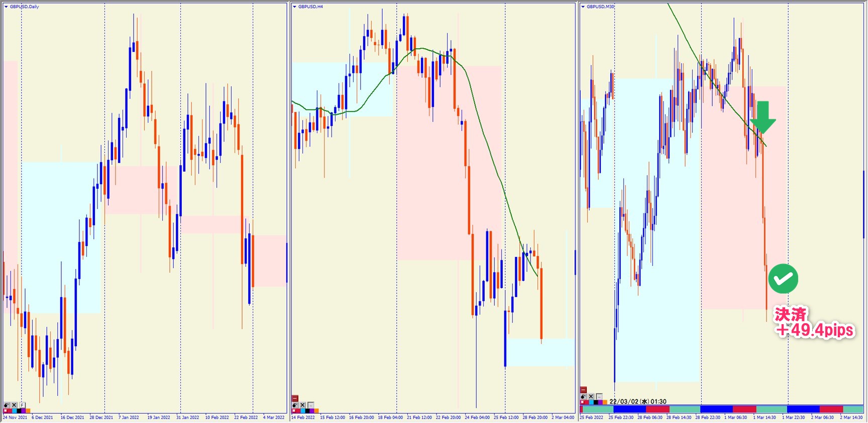This screenshot has width=868, height=423.
Task: Pick the light blue swatch in Daily chart
Action: [14, 411]
